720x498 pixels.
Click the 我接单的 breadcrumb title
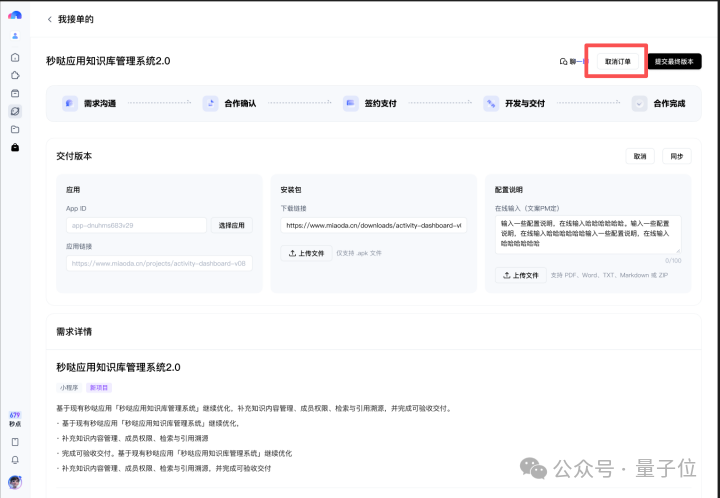pos(76,19)
